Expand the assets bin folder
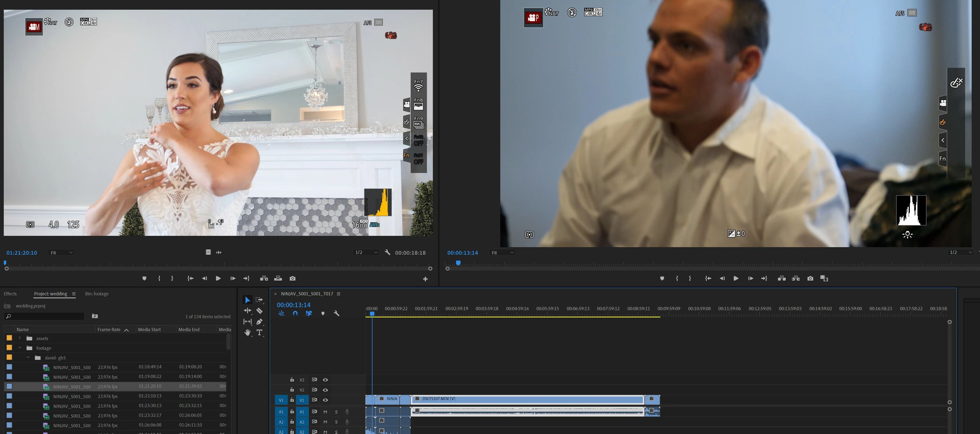980x434 pixels. coord(20,338)
